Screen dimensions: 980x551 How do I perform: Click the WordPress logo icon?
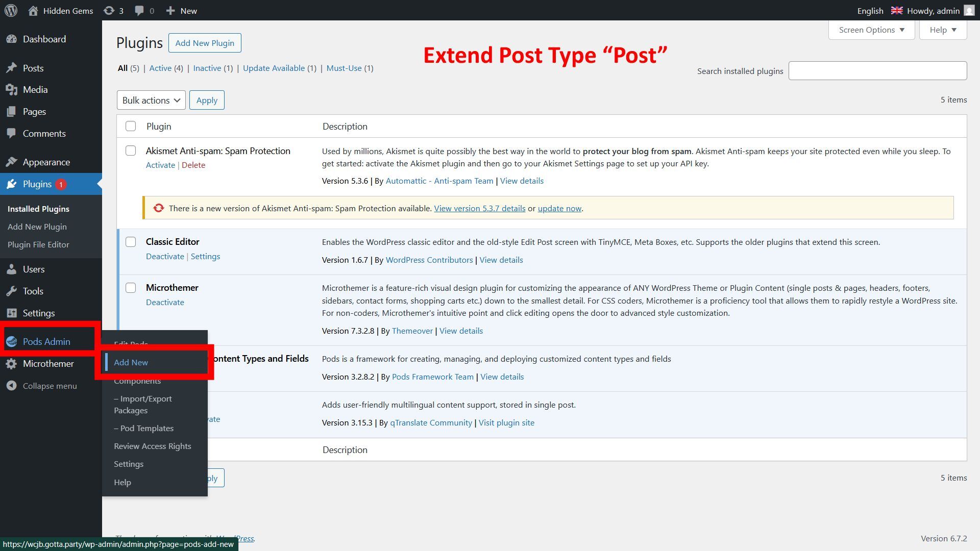pos(11,10)
